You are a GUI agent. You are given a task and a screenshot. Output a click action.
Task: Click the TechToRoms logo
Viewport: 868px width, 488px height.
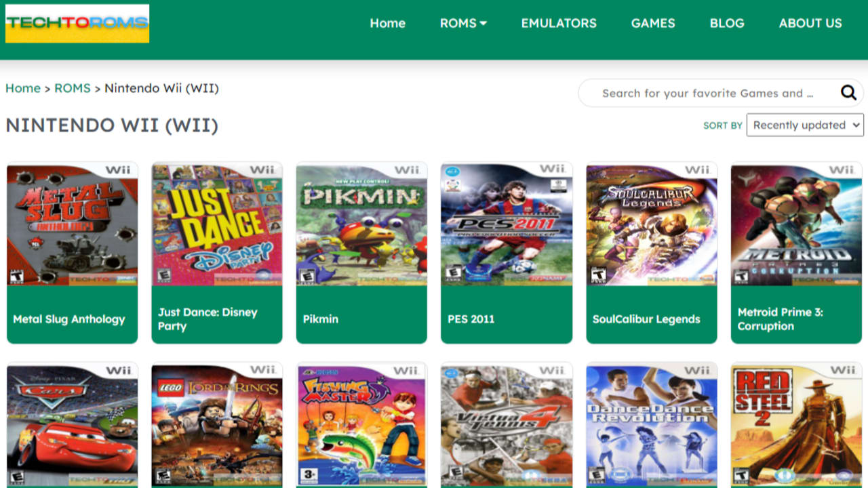point(77,24)
